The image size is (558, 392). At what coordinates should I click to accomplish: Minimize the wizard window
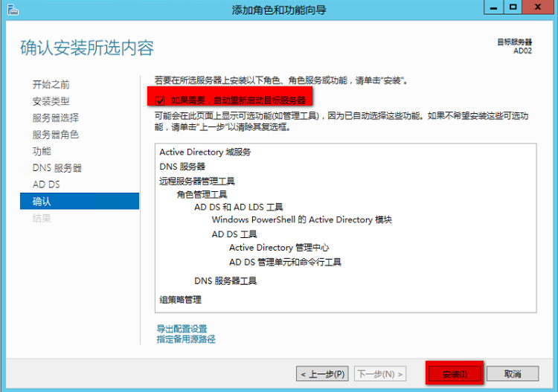[493, 7]
